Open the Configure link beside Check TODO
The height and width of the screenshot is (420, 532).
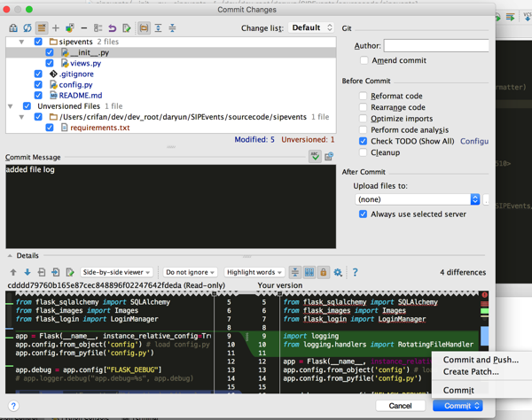coord(474,141)
